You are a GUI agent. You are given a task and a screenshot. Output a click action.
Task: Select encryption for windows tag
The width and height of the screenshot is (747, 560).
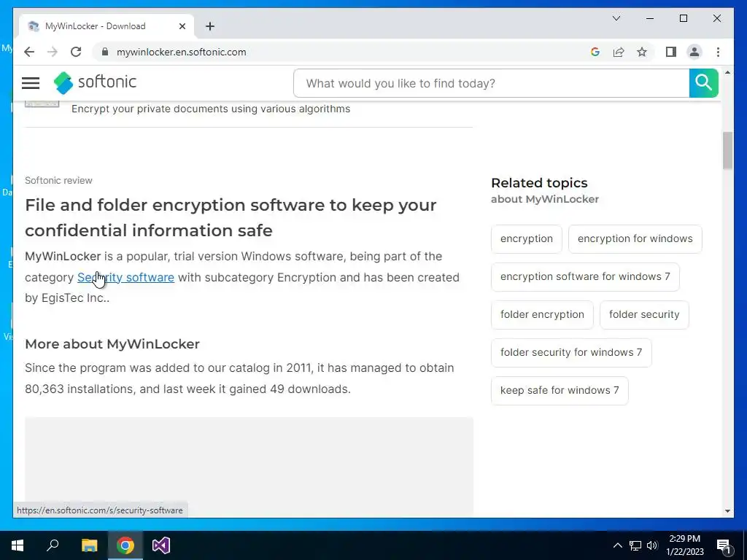635,238
